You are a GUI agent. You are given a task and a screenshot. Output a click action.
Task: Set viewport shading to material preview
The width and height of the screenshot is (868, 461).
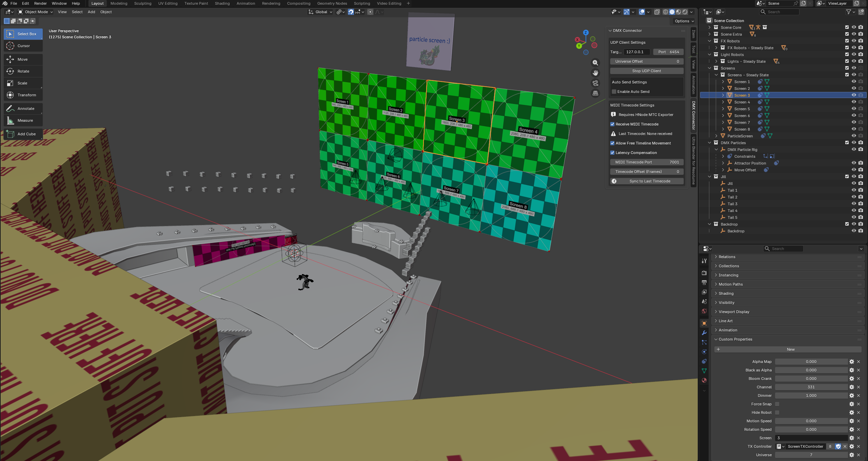pos(678,12)
